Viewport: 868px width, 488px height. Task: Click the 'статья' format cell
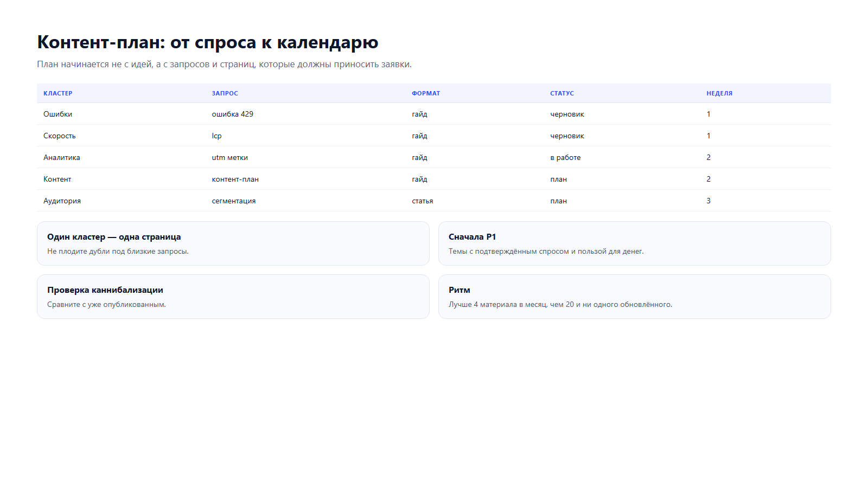[x=423, y=201]
